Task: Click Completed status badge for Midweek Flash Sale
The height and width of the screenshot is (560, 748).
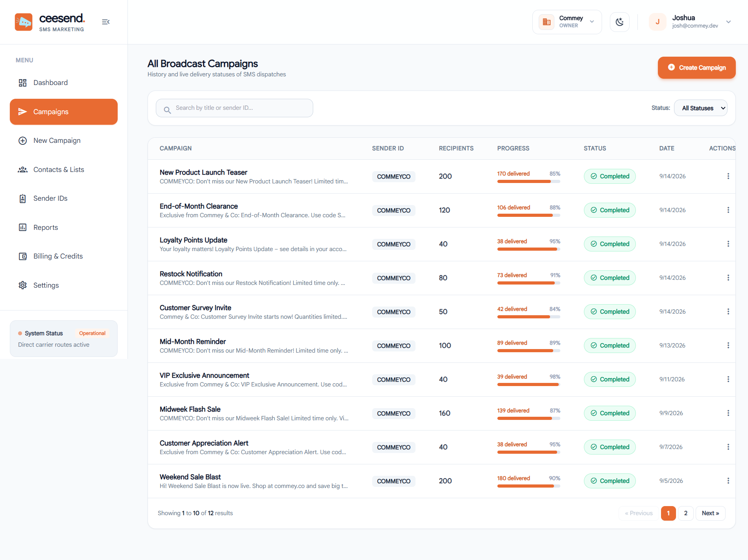Action: tap(610, 413)
